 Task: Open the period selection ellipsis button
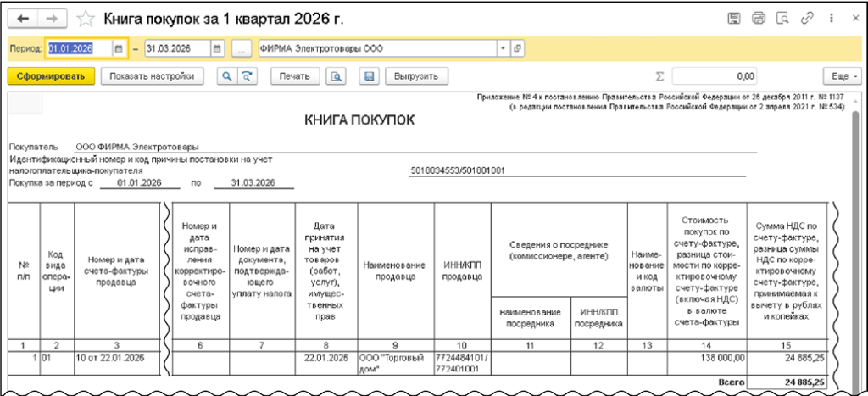tap(242, 48)
